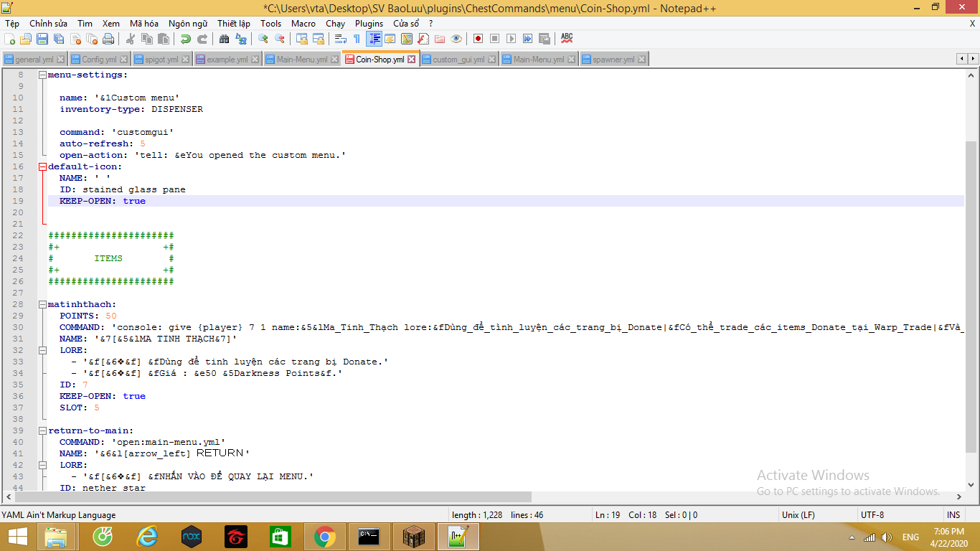Open File Explorer from taskbar

tap(57, 537)
